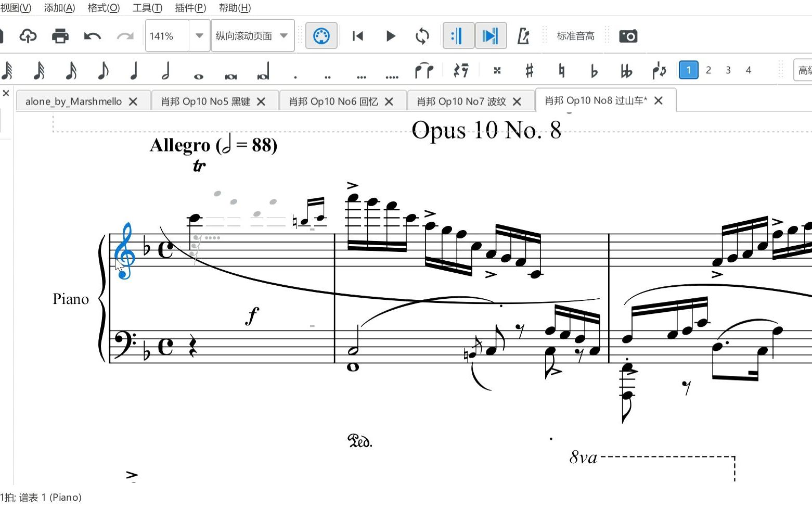Select half note duration
This screenshot has width=812, height=508.
coord(166,70)
